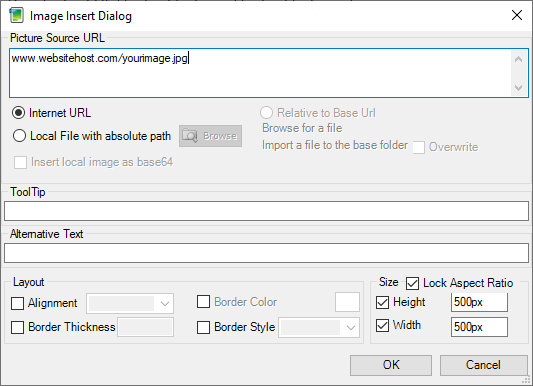Tick the Border Color checkbox

click(x=203, y=302)
